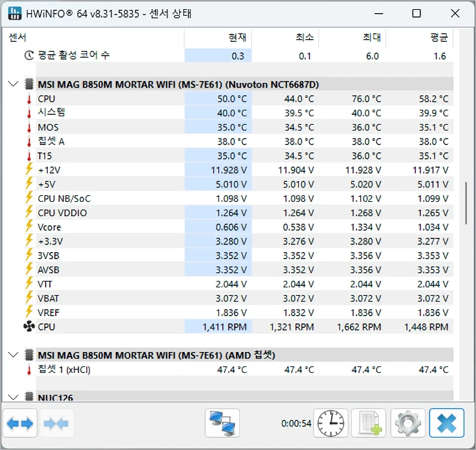Click the blue X close sensors button

[447, 423]
